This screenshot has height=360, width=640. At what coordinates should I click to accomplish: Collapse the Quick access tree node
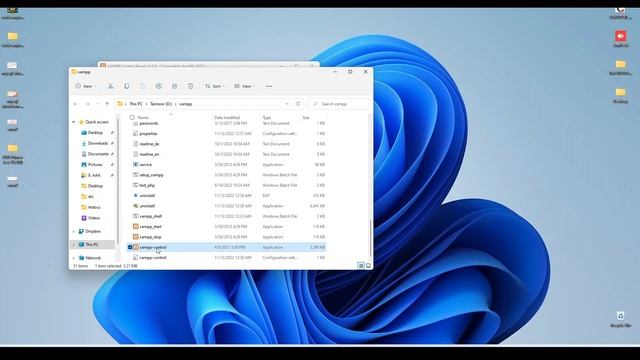click(x=74, y=122)
